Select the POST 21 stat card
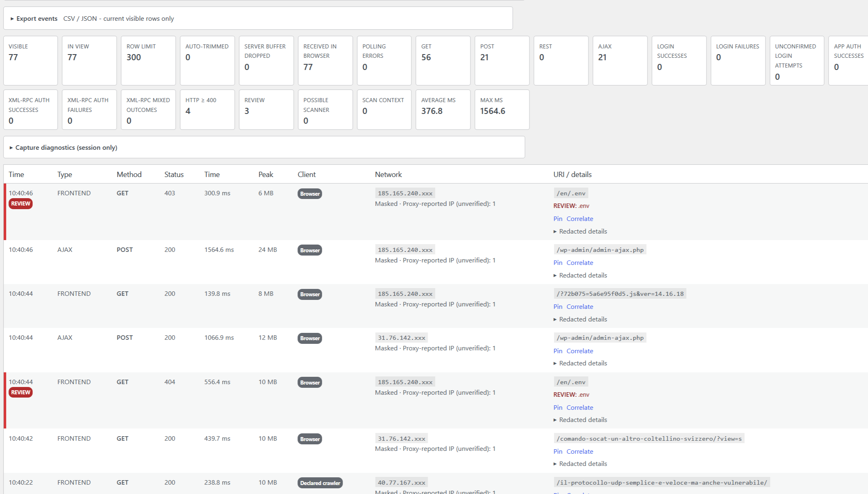Image resolution: width=868 pixels, height=494 pixels. (502, 61)
